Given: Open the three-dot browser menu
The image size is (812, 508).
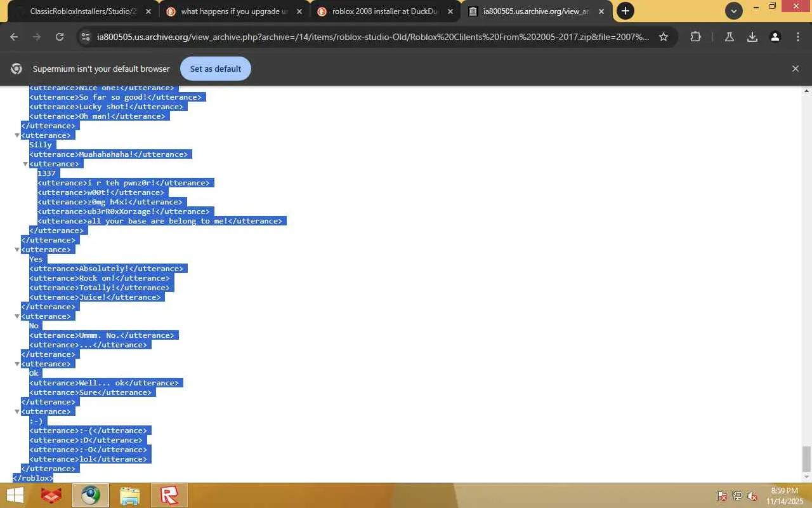Looking at the screenshot, I should pyautogui.click(x=798, y=37).
